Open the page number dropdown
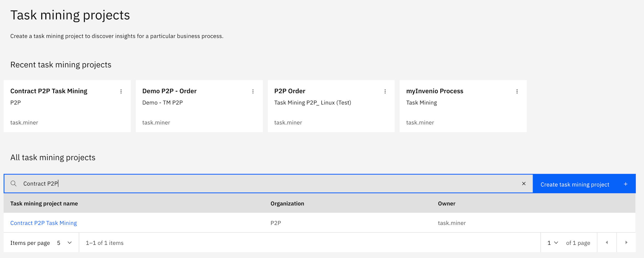 553,243
